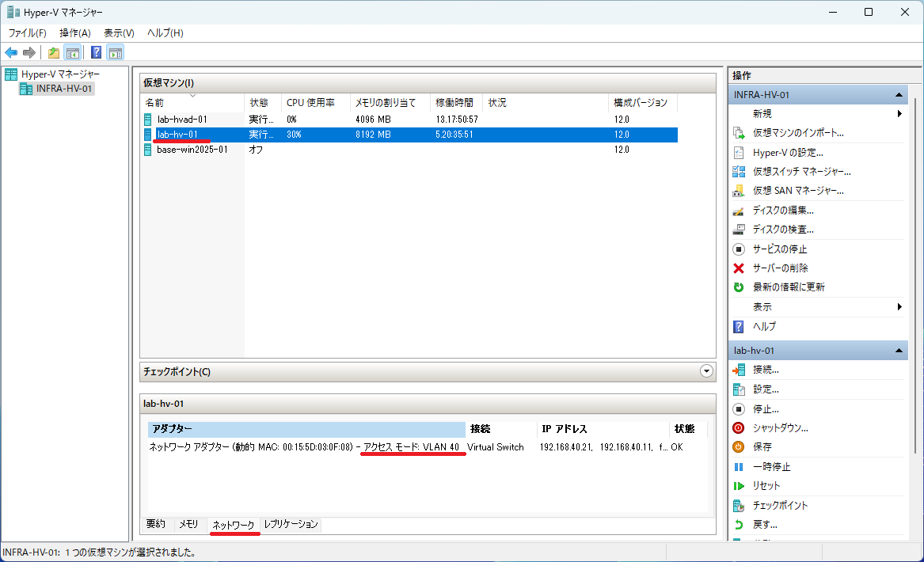This screenshot has width=924, height=562.
Task: Click the green リセット icon
Action: point(739,486)
